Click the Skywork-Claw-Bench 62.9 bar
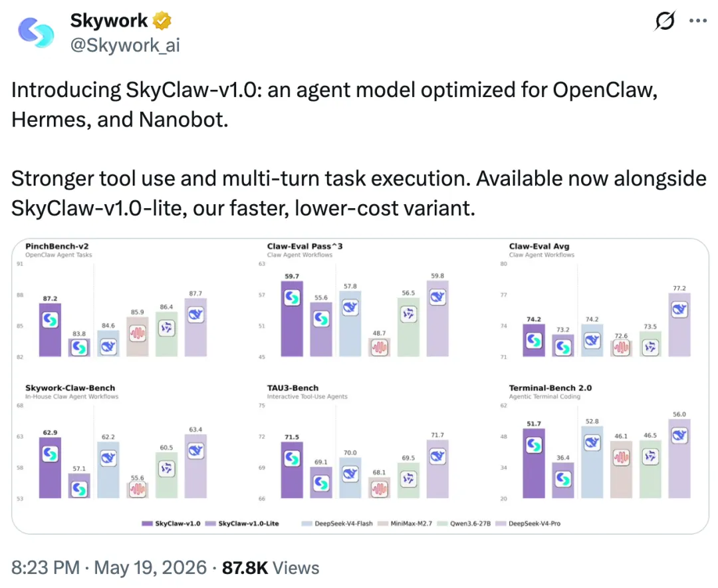 (x=50, y=468)
